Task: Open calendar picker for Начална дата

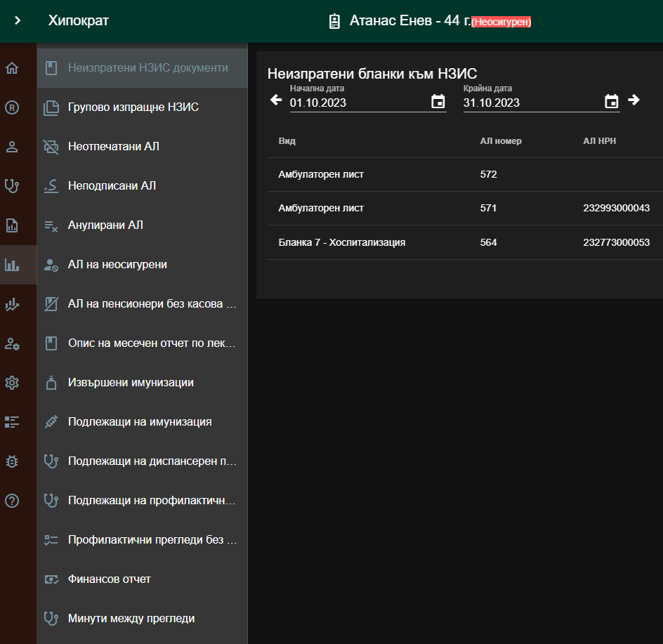Action: click(438, 102)
